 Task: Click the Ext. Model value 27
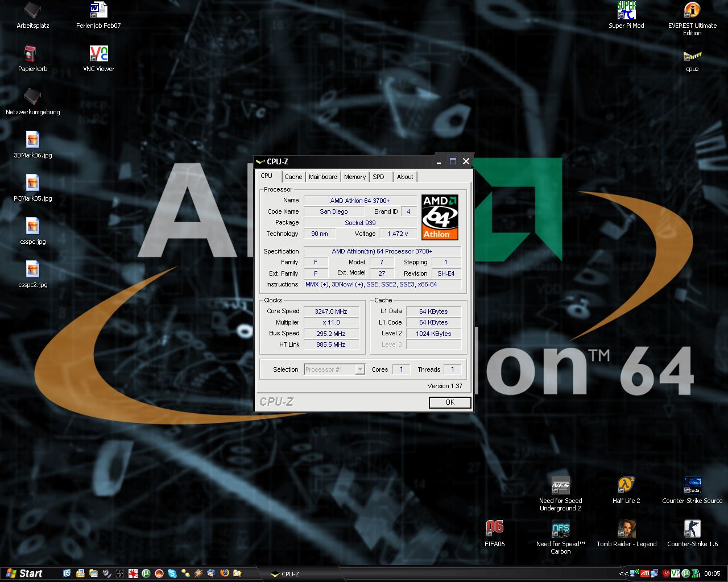[x=382, y=273]
